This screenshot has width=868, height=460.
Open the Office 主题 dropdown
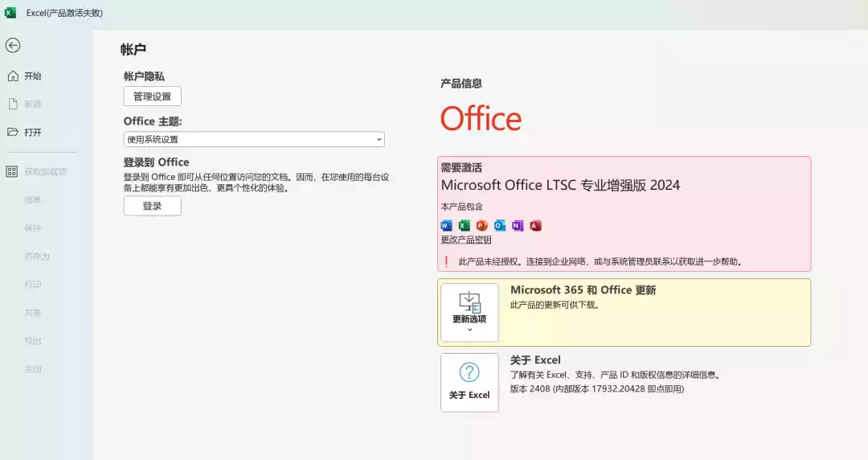254,139
